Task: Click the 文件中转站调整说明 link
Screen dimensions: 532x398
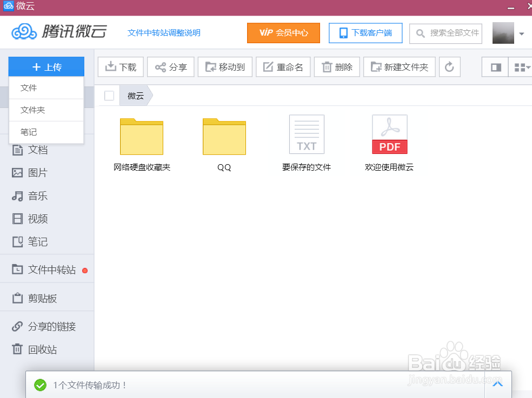Action: pos(164,32)
